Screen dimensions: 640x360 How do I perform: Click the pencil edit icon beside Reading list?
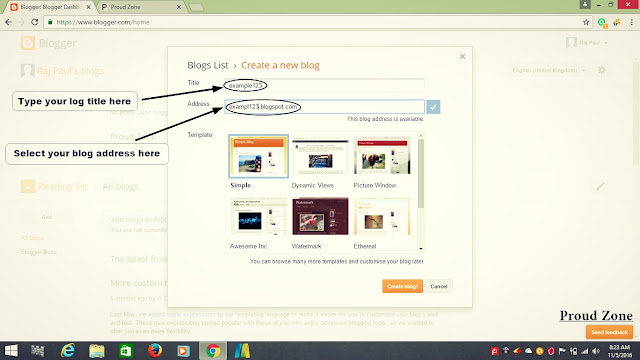pos(600,187)
